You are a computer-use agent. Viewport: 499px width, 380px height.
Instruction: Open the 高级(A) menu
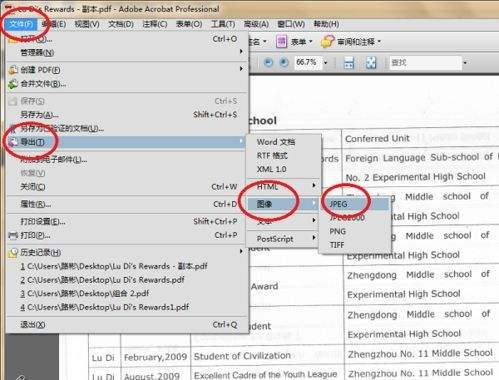256,24
